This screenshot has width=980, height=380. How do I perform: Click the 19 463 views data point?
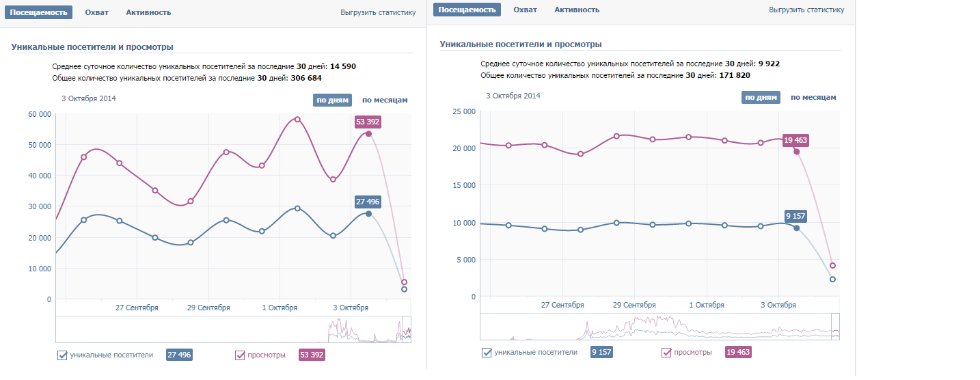[x=796, y=152]
